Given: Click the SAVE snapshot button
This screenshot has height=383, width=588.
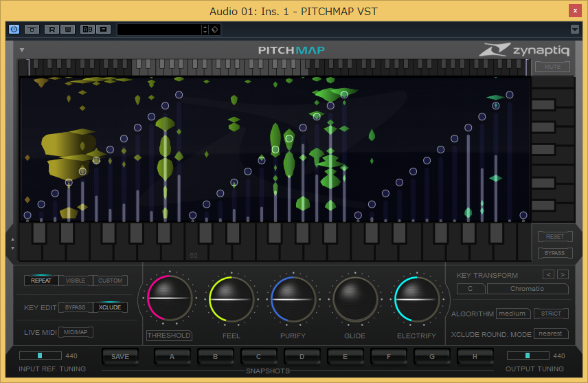Looking at the screenshot, I should (120, 356).
